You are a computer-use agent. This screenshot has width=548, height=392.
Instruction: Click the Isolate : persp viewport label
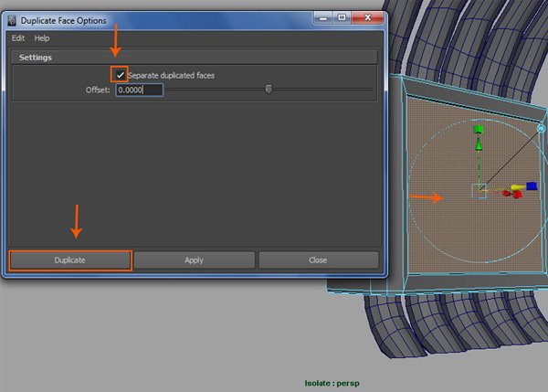pyautogui.click(x=332, y=383)
